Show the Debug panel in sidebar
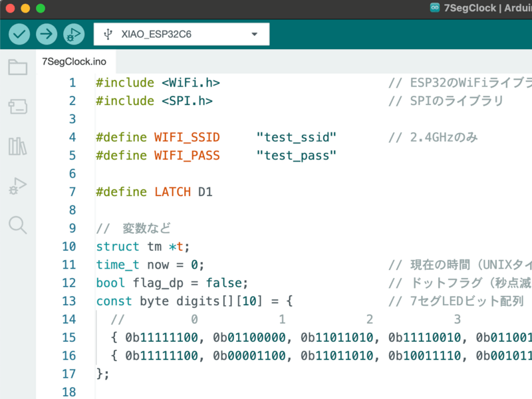 point(17,186)
